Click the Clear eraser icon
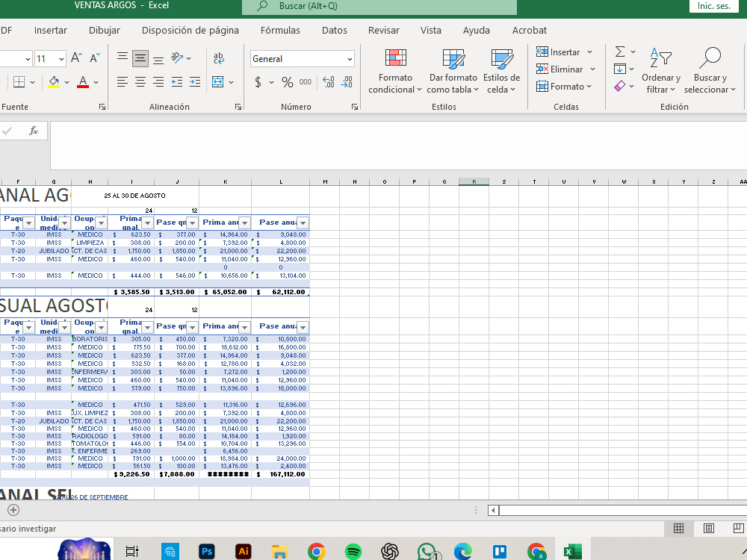 pyautogui.click(x=620, y=86)
